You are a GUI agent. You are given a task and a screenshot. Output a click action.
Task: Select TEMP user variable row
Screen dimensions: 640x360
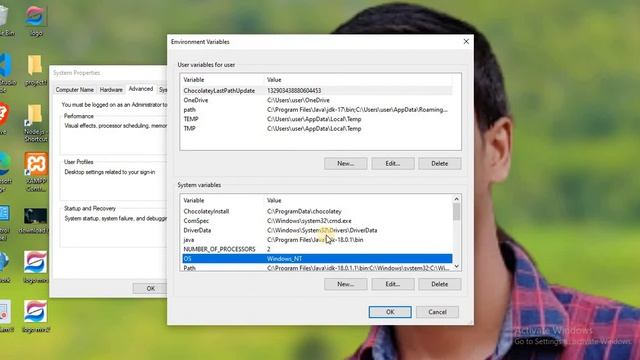317,119
